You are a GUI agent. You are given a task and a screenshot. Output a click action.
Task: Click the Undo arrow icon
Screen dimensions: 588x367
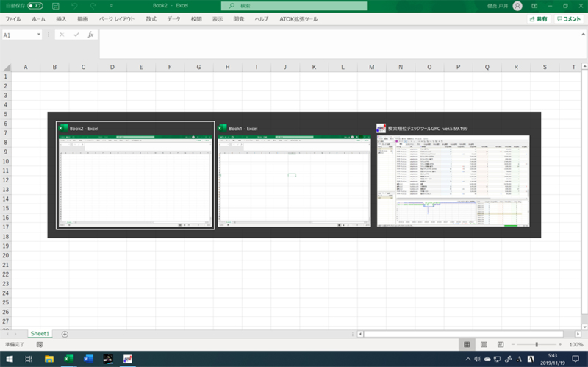pyautogui.click(x=74, y=6)
